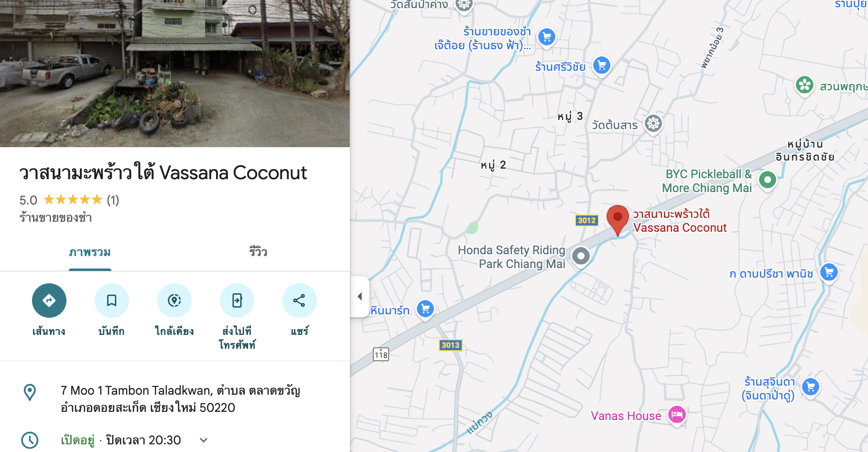Select the ก ดาบปรีชา พานิช shop marker
The image size is (868, 452).
click(x=829, y=273)
